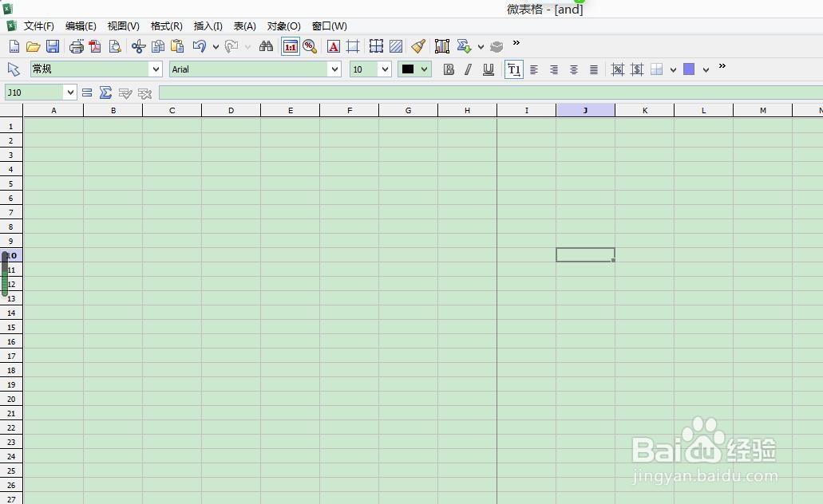
Task: Open the 对象(O) menu
Action: click(x=283, y=26)
